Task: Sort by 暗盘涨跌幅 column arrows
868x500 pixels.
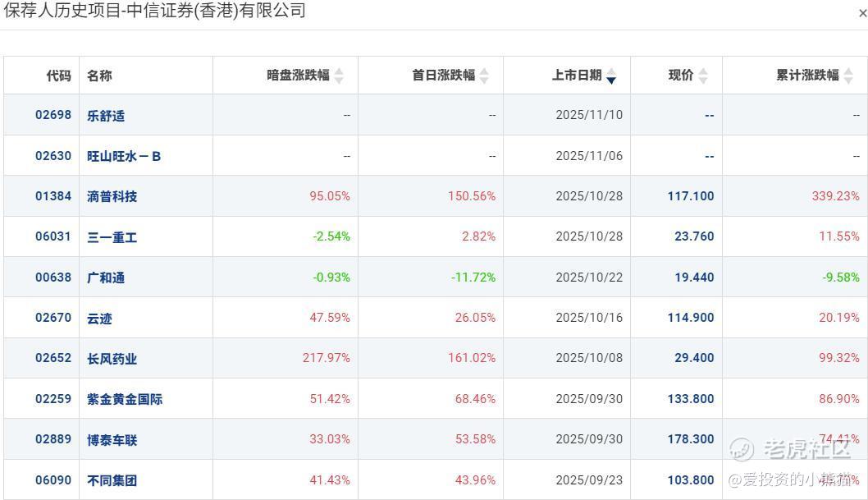Action: tap(339, 76)
